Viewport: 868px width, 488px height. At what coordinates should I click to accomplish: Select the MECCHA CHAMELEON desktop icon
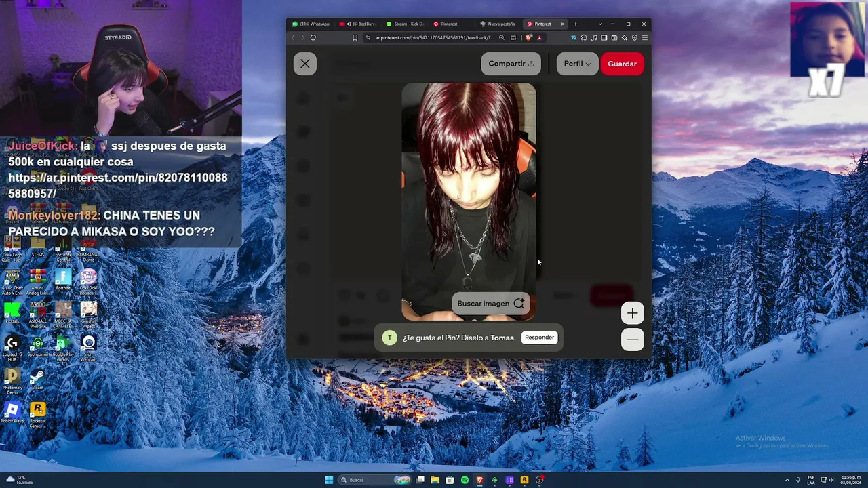coord(63,315)
